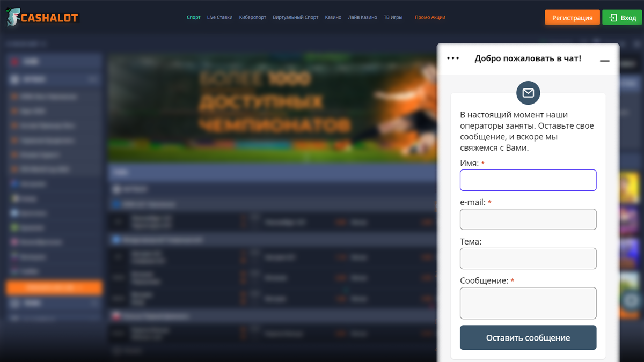Click the Cashalot logo

click(x=42, y=17)
